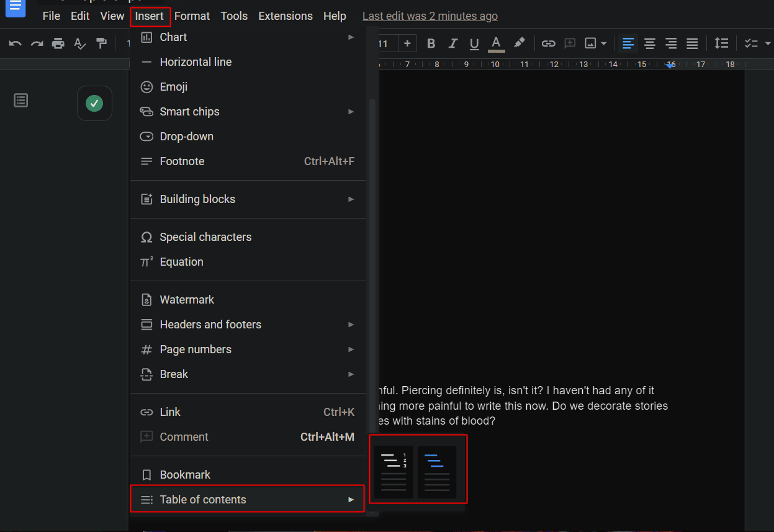Expand the Building blocks submenu

point(248,199)
